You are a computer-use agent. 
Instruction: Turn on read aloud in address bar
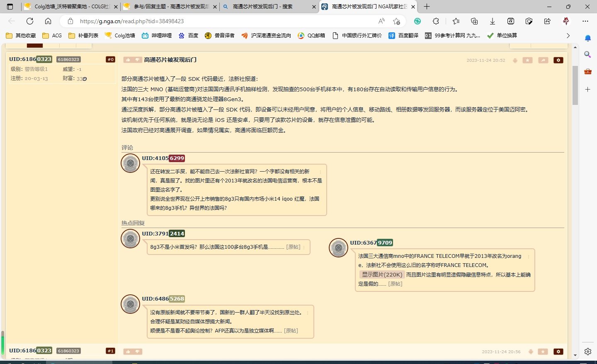pyautogui.click(x=381, y=21)
